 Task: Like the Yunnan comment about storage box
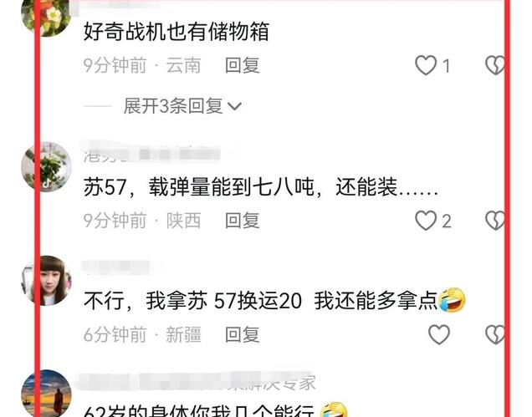coord(426,65)
